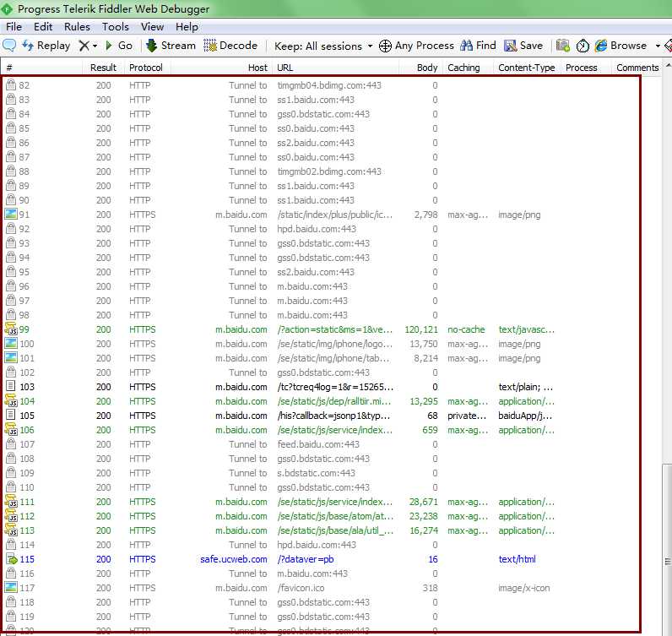Screen dimensions: 672x636
Task: Click the timer stopwatch icon
Action: click(583, 46)
